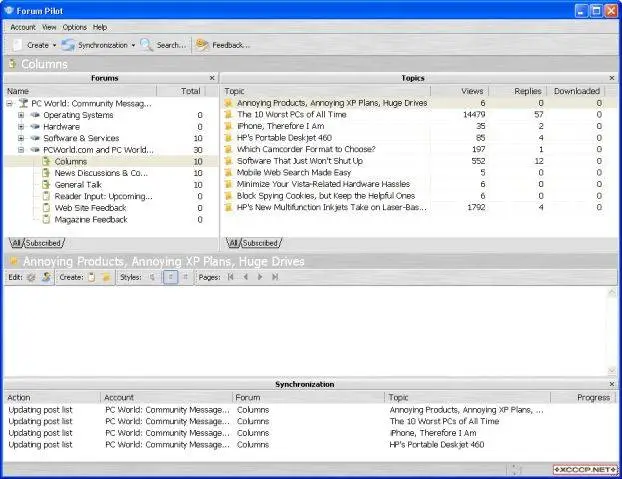Viewport: 622px width, 479px height.
Task: Open the Help menu
Action: [100, 27]
